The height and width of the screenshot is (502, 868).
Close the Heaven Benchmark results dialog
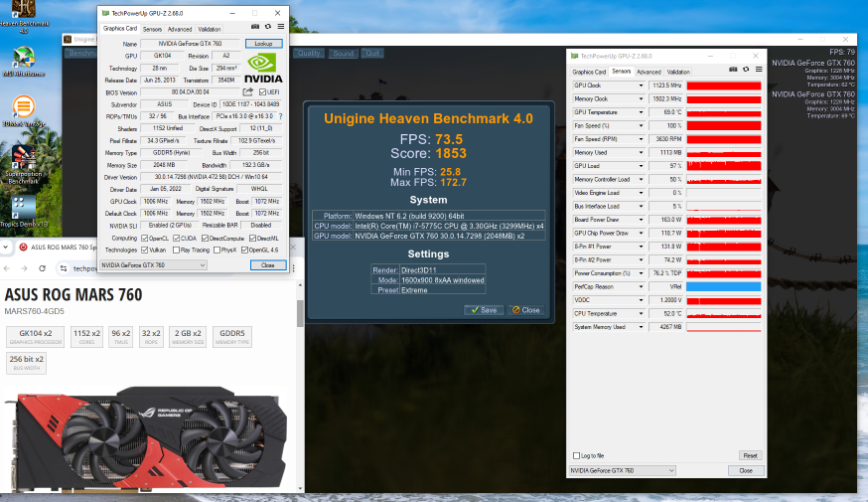pos(526,310)
